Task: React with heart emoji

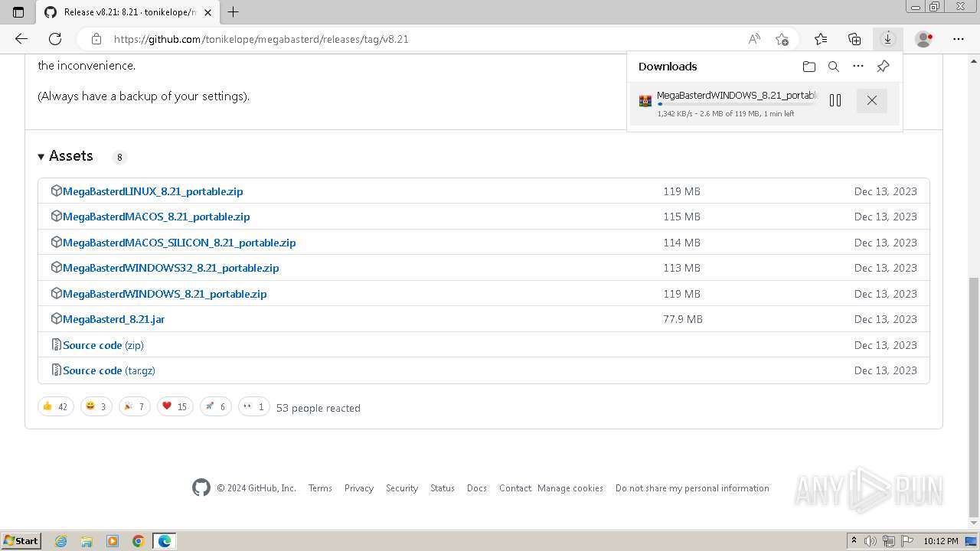Action: pos(175,406)
